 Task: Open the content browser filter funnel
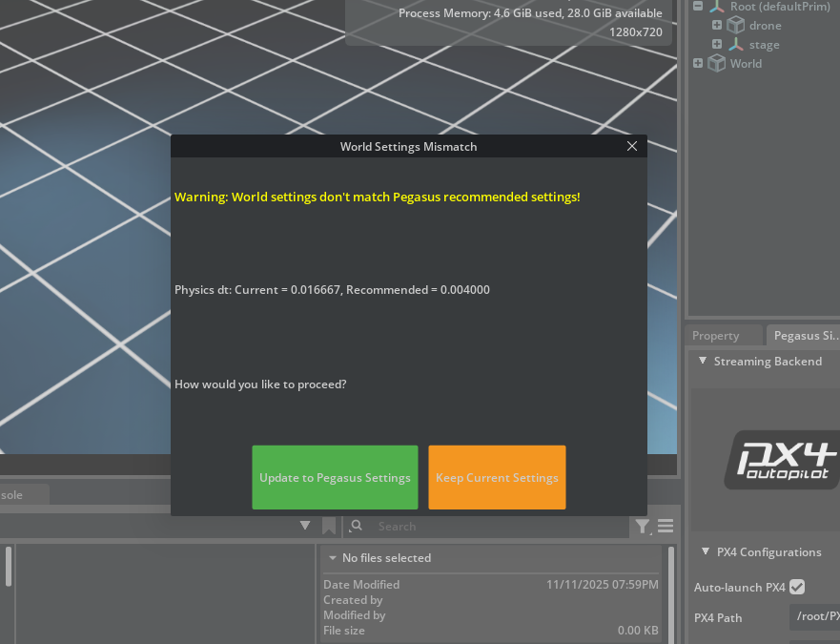point(642,527)
